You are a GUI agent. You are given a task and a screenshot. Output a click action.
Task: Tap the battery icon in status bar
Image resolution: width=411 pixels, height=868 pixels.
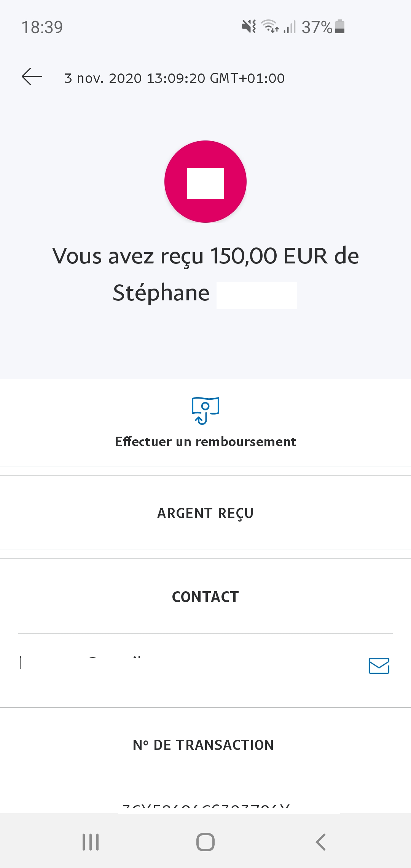tap(340, 27)
